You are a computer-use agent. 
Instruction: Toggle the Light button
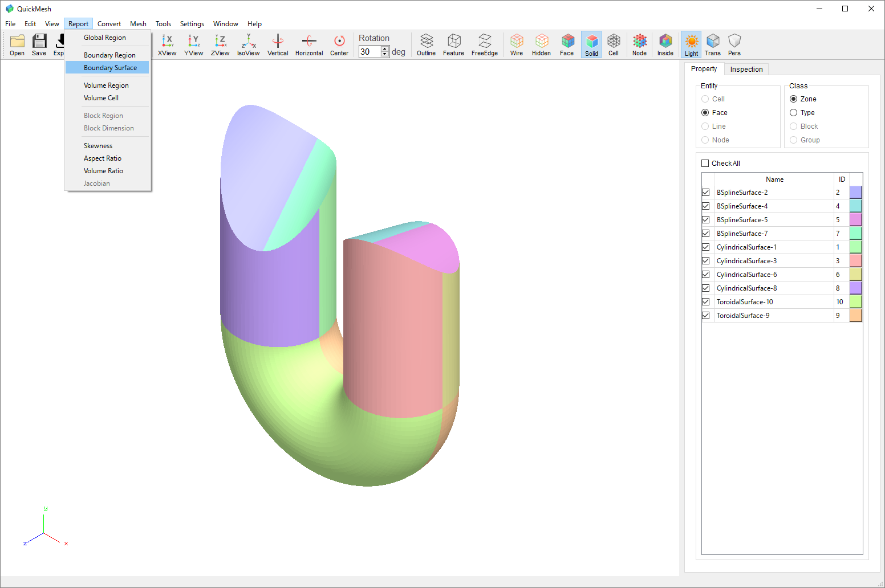point(691,44)
